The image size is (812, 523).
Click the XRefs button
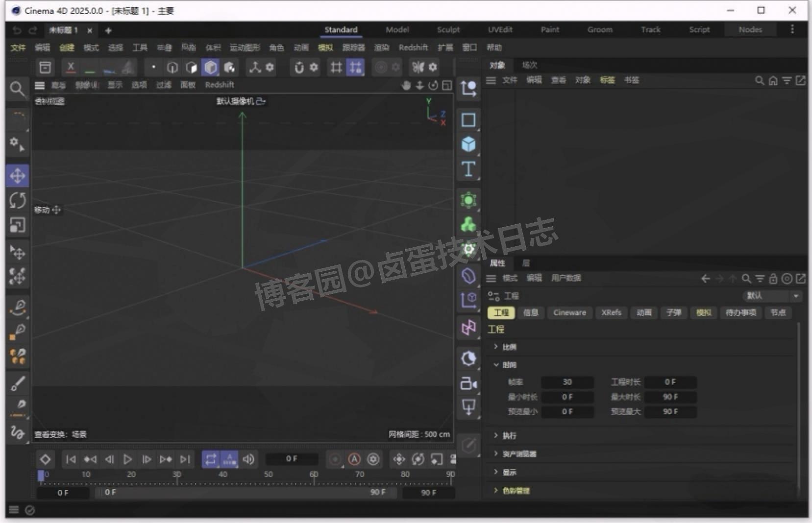(x=611, y=312)
